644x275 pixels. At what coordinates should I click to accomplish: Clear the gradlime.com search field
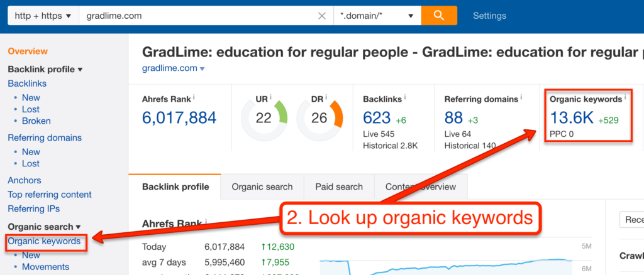pyautogui.click(x=322, y=16)
